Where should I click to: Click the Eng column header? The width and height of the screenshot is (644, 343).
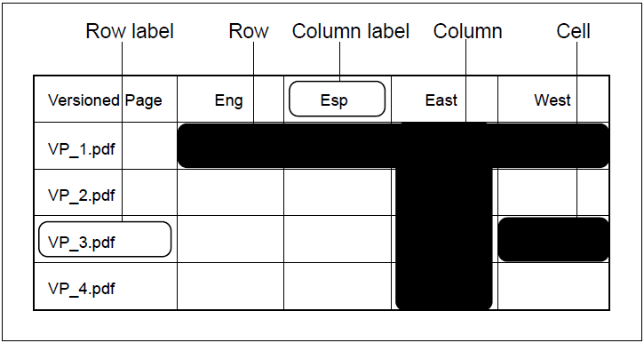230,99
